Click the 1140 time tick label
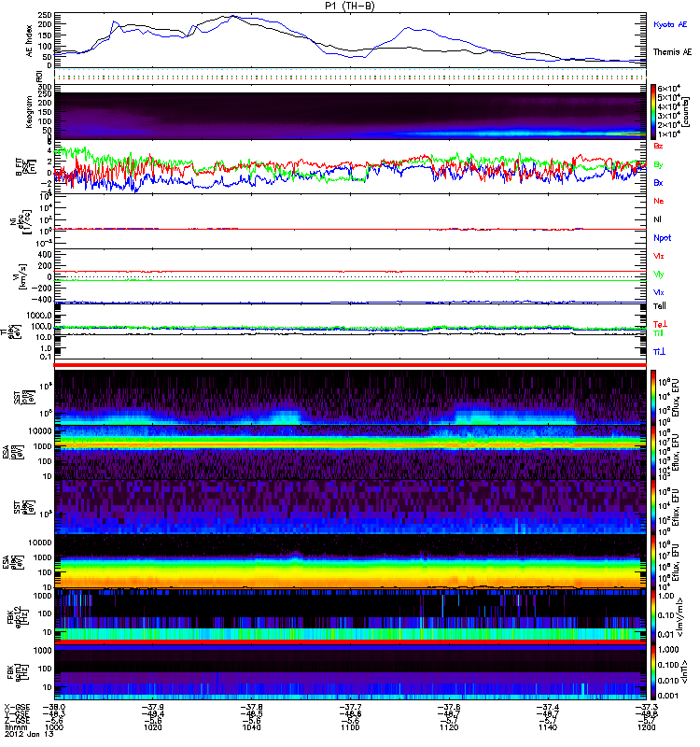This screenshot has width=700, height=747. click(548, 727)
